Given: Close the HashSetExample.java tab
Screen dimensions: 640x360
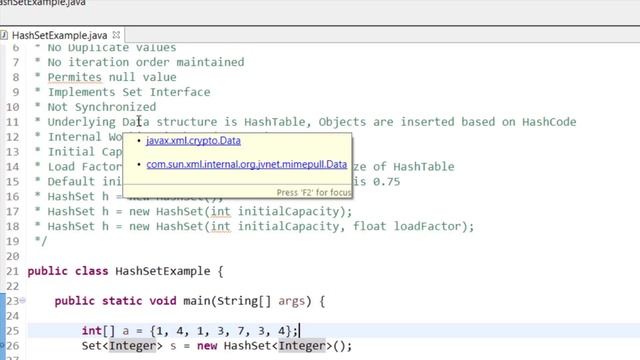Looking at the screenshot, I should pyautogui.click(x=116, y=35).
